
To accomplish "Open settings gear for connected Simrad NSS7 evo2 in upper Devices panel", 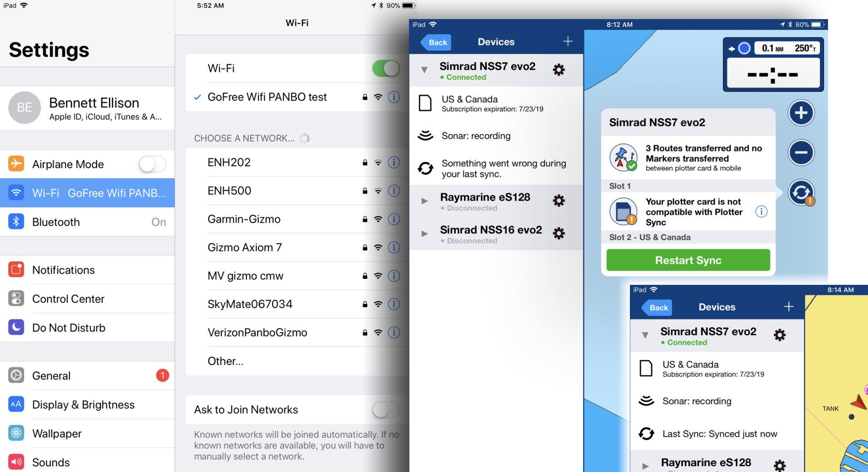I will point(559,70).
